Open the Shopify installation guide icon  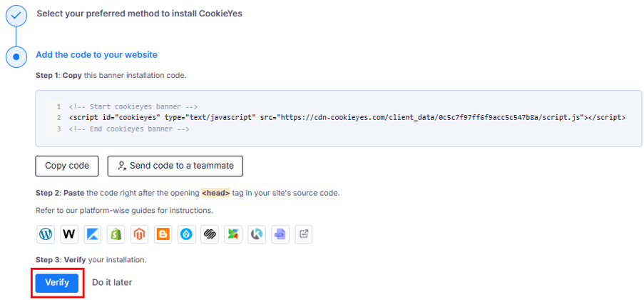click(x=116, y=234)
